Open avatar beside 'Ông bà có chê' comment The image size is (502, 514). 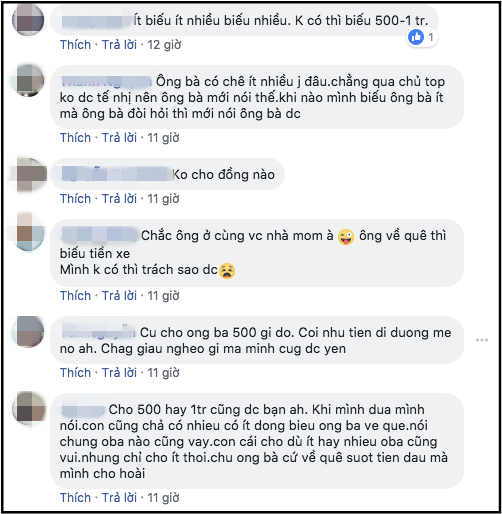[28, 81]
